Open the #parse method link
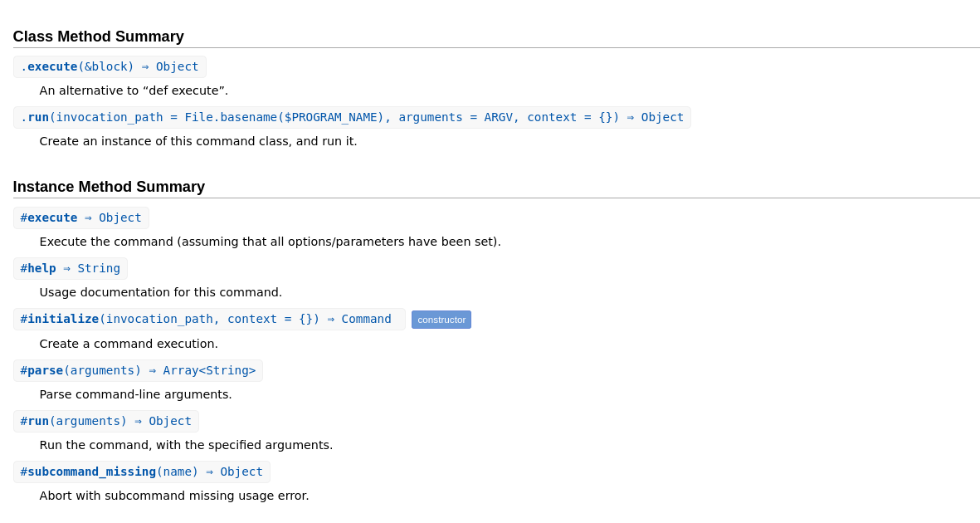980x523 pixels. click(x=42, y=370)
